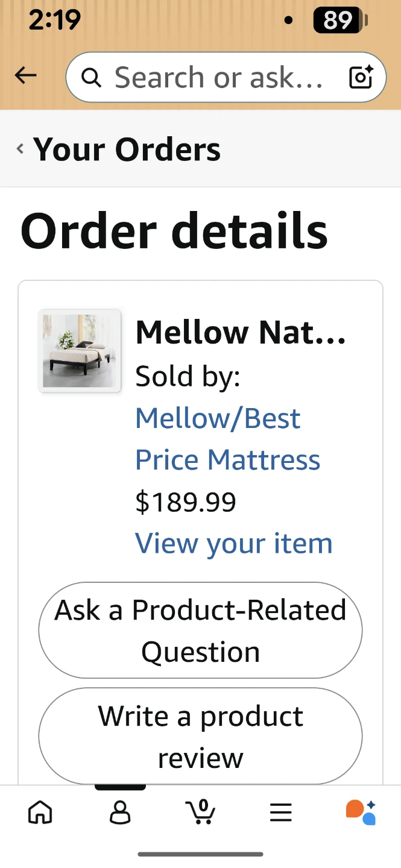Open camera lens search in search bar
Viewport: 401px width, 868px height.
click(x=361, y=77)
